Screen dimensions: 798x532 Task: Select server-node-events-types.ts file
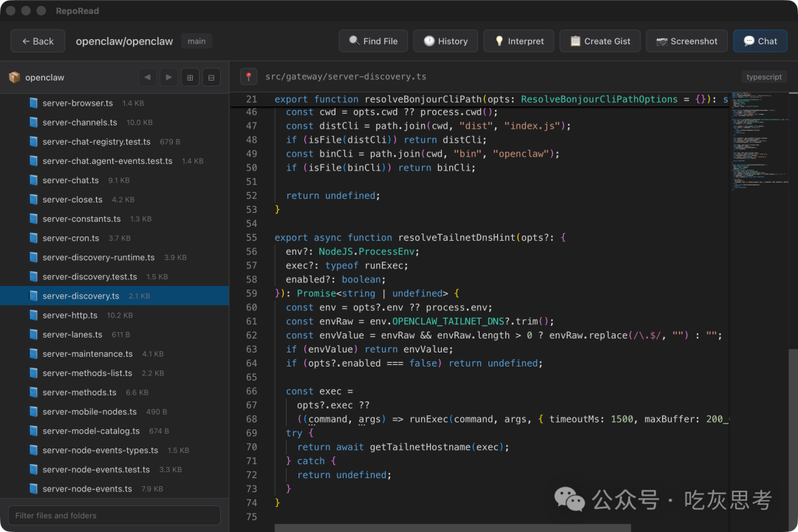(x=115, y=451)
